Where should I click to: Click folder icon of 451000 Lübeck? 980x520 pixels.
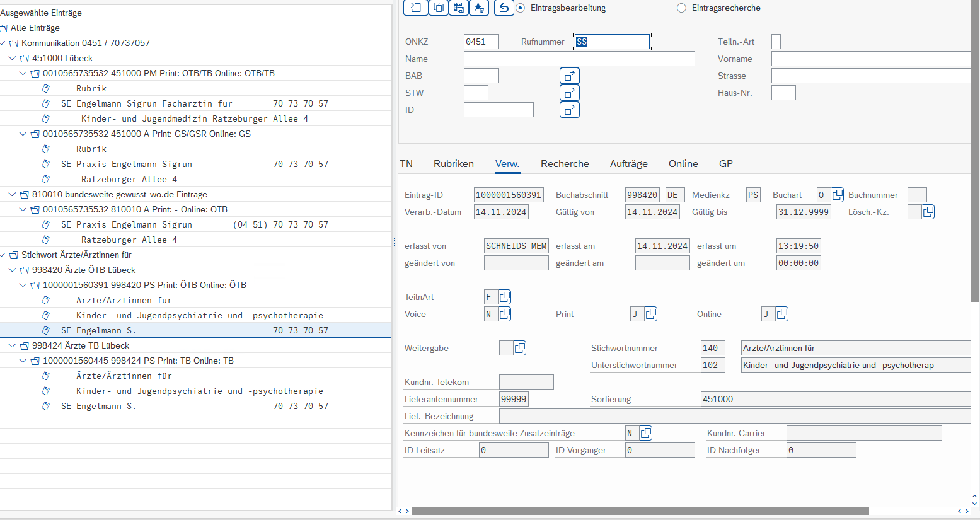tap(25, 59)
